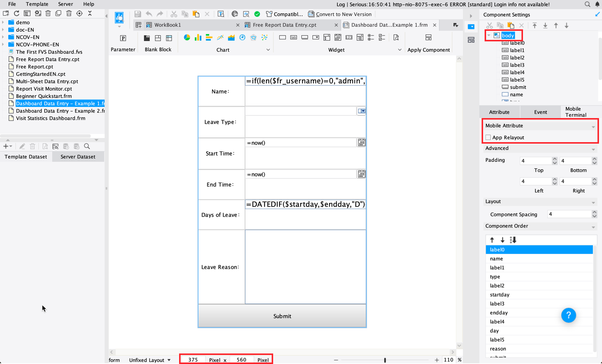Open the Template menu
602x364 pixels.
(x=37, y=4)
